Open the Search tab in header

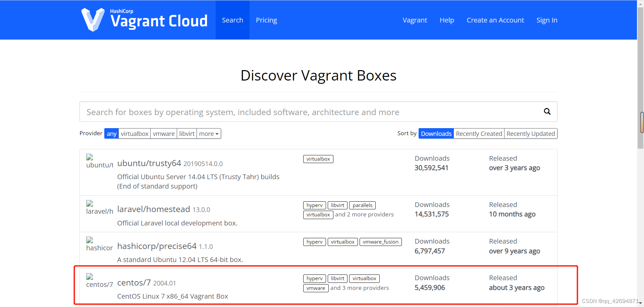(232, 20)
